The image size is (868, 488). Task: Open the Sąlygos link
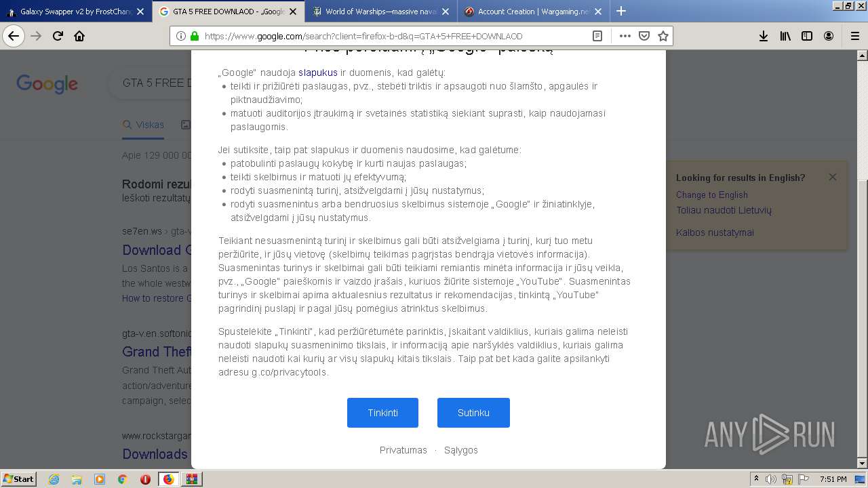(x=461, y=450)
